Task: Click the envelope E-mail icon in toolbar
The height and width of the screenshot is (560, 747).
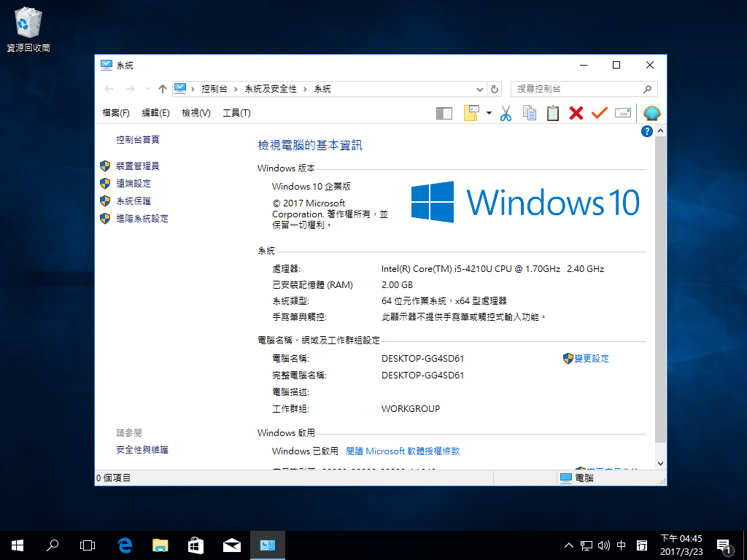Action: [623, 113]
